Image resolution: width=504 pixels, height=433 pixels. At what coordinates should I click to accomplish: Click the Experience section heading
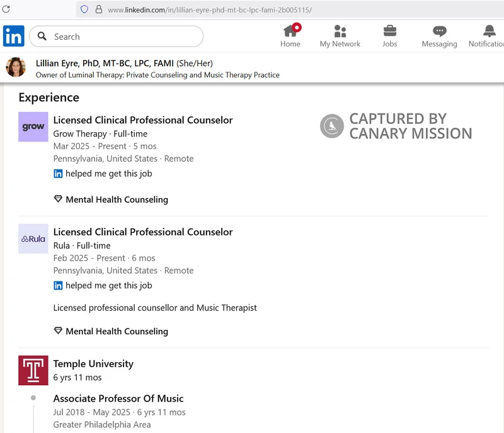click(x=49, y=98)
